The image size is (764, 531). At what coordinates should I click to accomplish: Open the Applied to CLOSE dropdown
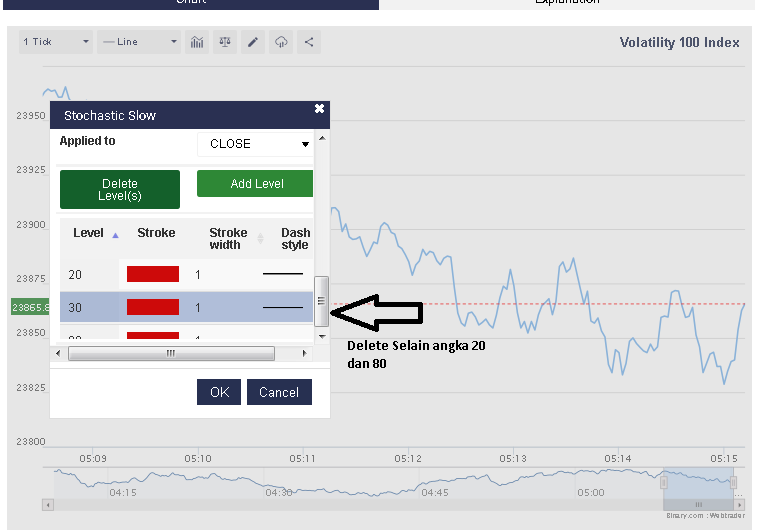[255, 144]
